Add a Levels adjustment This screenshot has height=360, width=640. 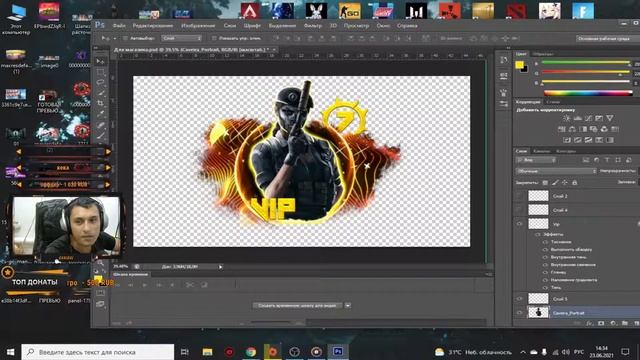click(578, 118)
